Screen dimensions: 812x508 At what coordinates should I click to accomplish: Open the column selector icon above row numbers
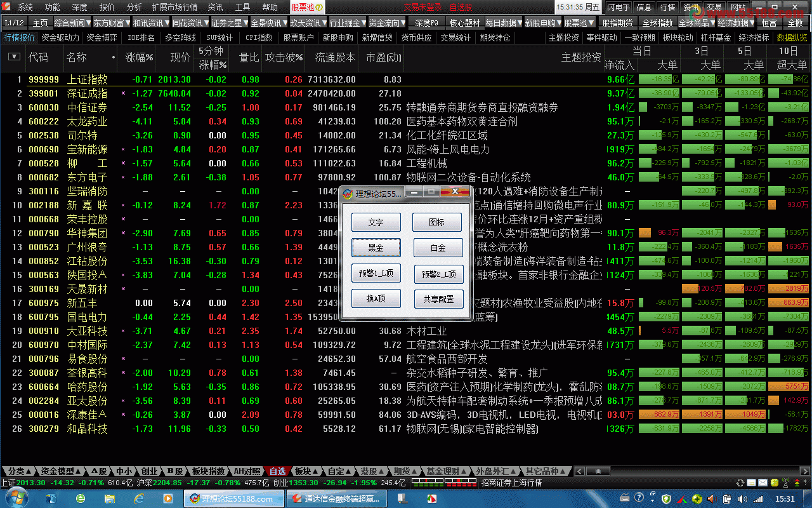pyautogui.click(x=14, y=57)
